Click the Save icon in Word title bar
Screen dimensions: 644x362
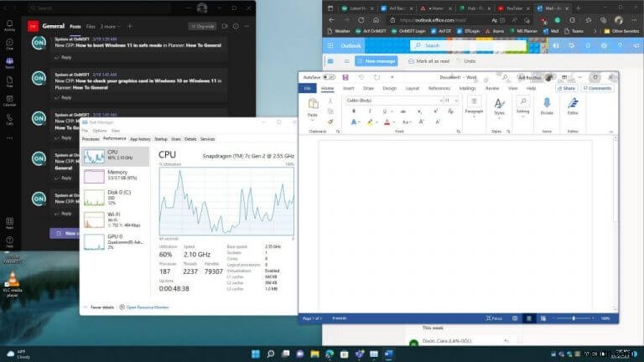point(345,77)
